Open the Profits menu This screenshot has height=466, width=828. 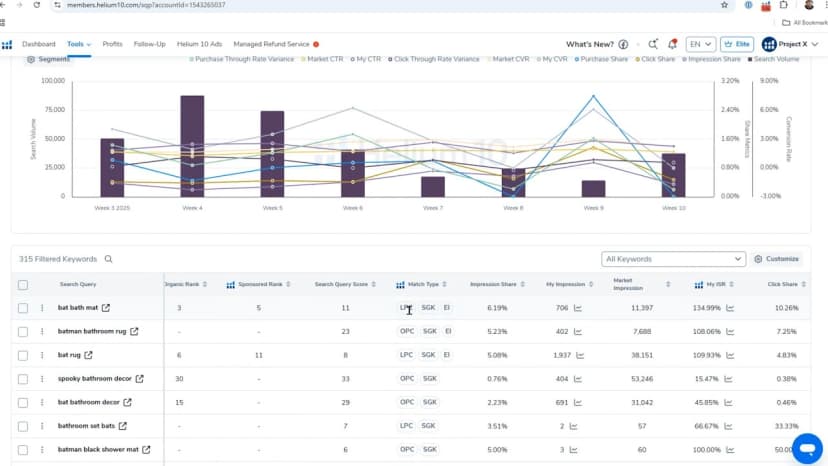pos(112,44)
